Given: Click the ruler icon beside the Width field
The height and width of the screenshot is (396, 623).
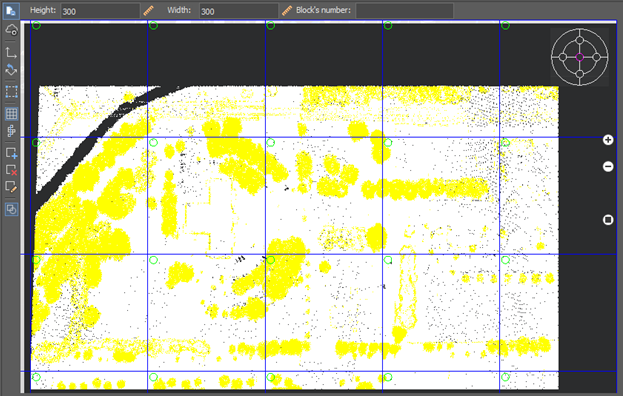Looking at the screenshot, I should pos(287,10).
